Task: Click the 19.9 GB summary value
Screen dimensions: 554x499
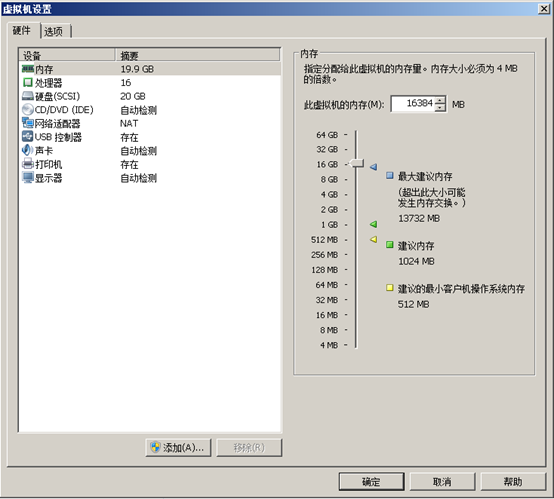Action: click(137, 69)
